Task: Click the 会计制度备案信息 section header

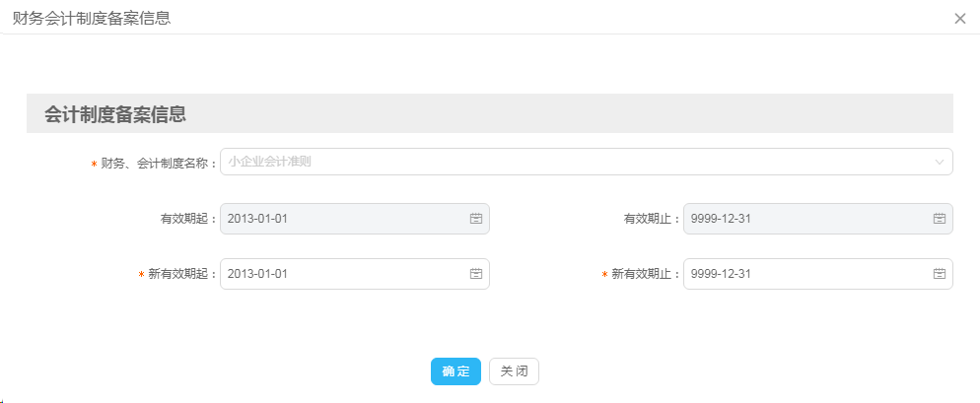Action: pyautogui.click(x=116, y=114)
